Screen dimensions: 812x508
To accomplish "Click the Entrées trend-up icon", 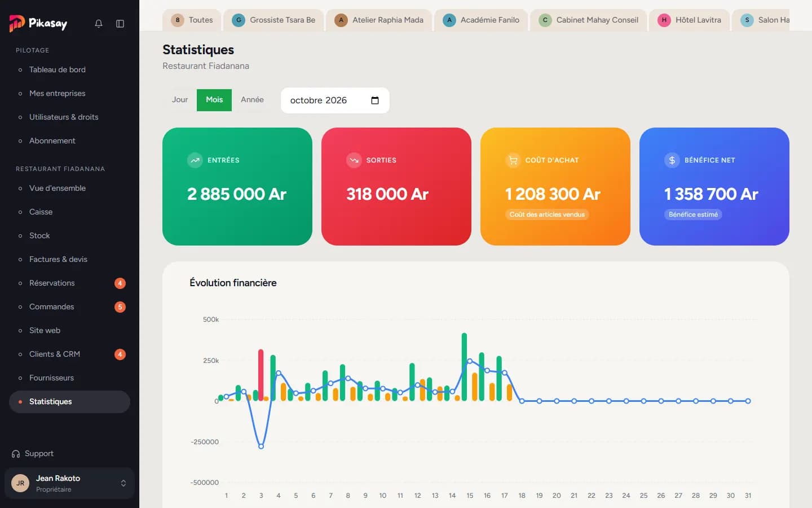I will [195, 160].
